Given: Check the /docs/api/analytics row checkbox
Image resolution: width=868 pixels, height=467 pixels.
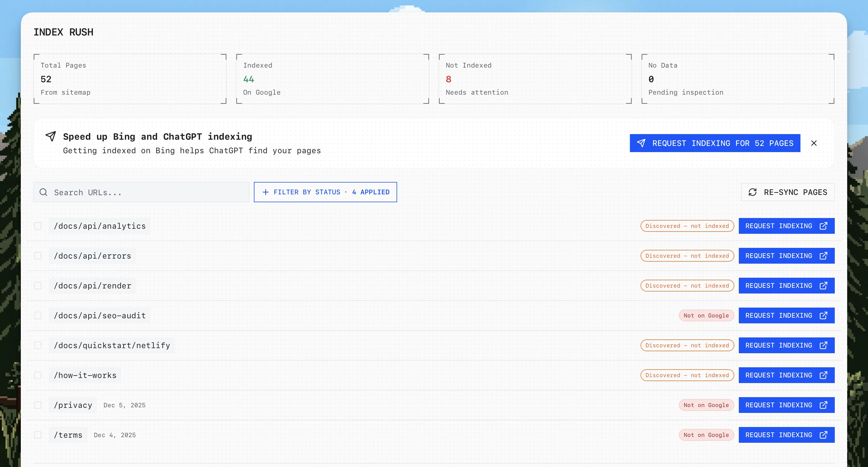Looking at the screenshot, I should [x=37, y=226].
